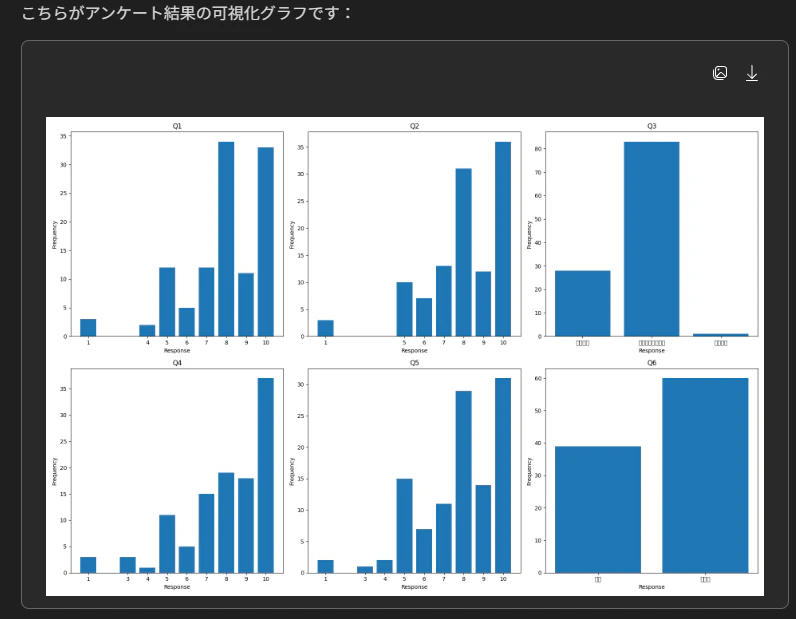Click the Q3 chart title
This screenshot has height=619, width=796.
tap(651, 126)
